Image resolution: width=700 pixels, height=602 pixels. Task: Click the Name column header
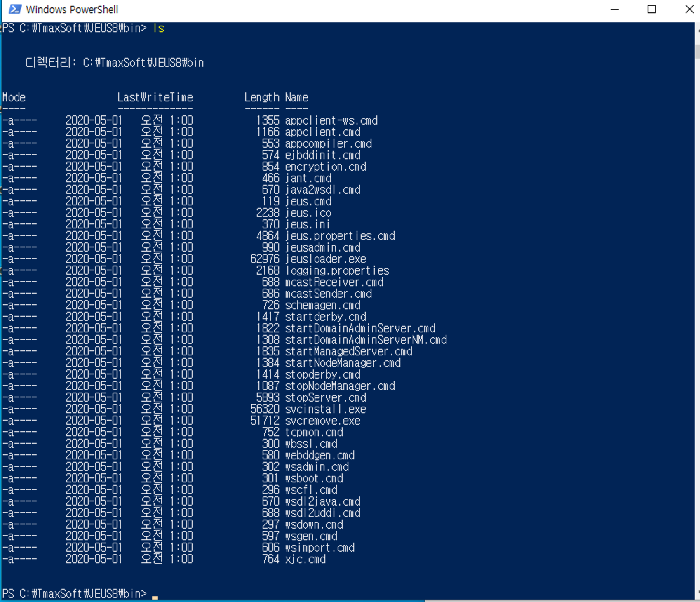[x=296, y=97]
